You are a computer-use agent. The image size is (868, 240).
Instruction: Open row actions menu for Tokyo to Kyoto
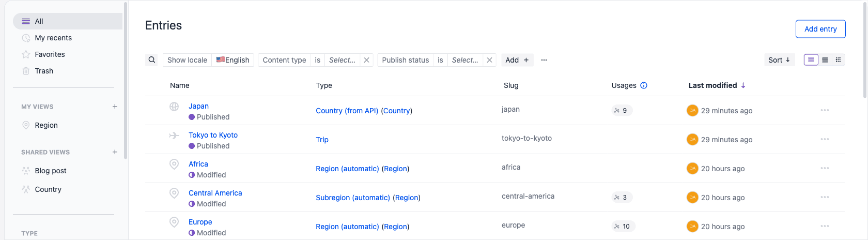(825, 139)
